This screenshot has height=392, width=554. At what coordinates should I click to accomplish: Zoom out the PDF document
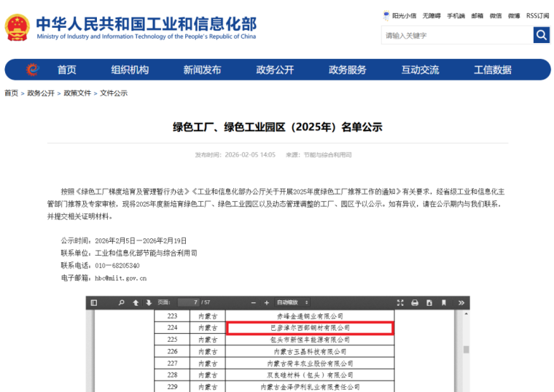[254, 302]
